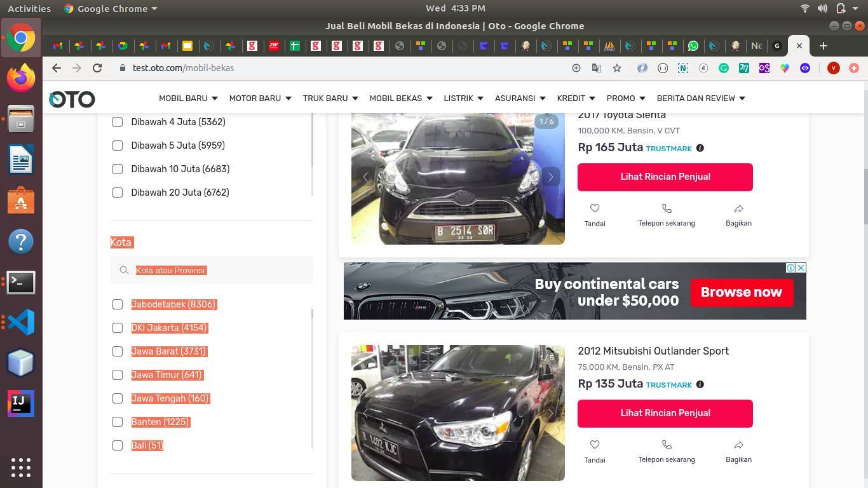Expand the BERITA DAN REVIEW menu
The width and height of the screenshot is (868, 488).
coord(701,98)
